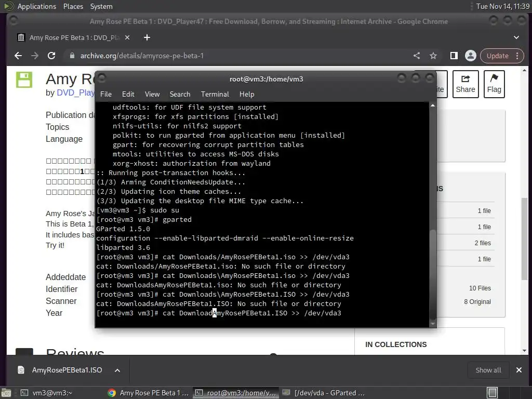
Task: Click the "2 files" download row
Action: [x=465, y=243]
